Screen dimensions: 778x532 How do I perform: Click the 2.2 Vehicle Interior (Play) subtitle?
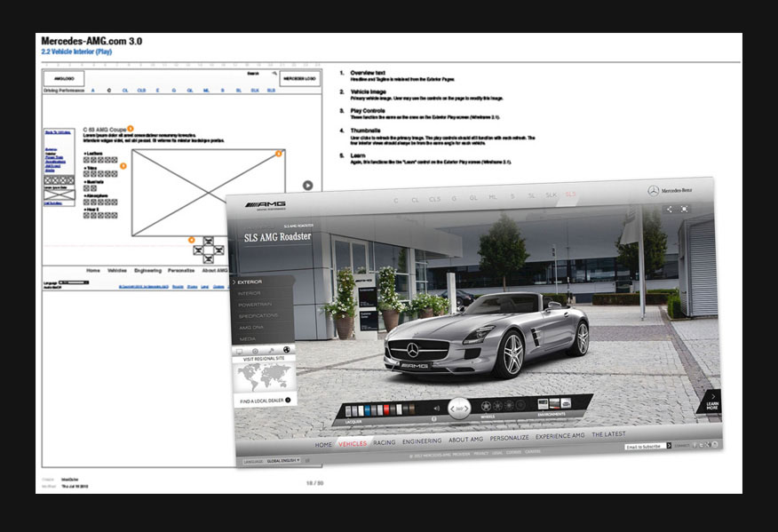pos(76,52)
